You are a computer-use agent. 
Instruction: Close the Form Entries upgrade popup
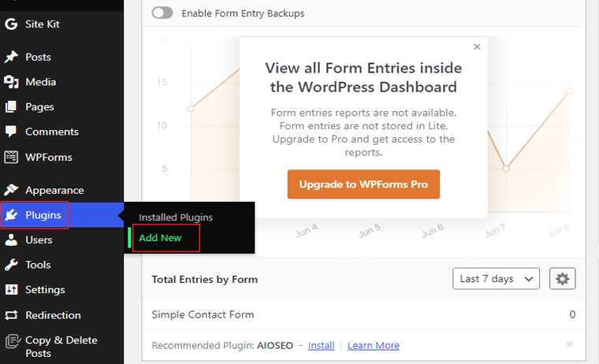477,46
